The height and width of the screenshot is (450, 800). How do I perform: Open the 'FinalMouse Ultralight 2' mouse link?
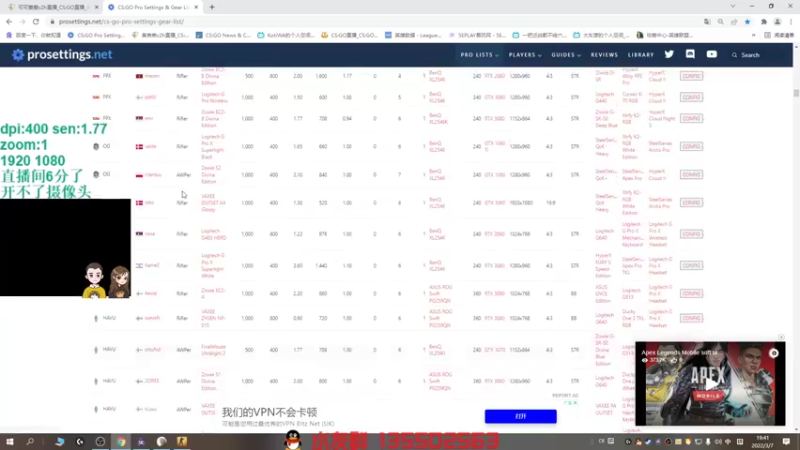(x=213, y=350)
